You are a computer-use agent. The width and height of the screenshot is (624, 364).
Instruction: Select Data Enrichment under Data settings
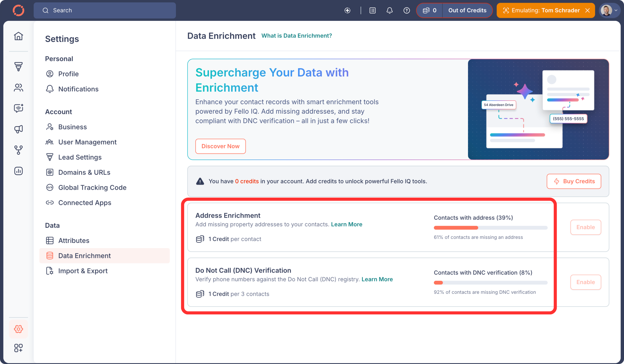point(85,255)
